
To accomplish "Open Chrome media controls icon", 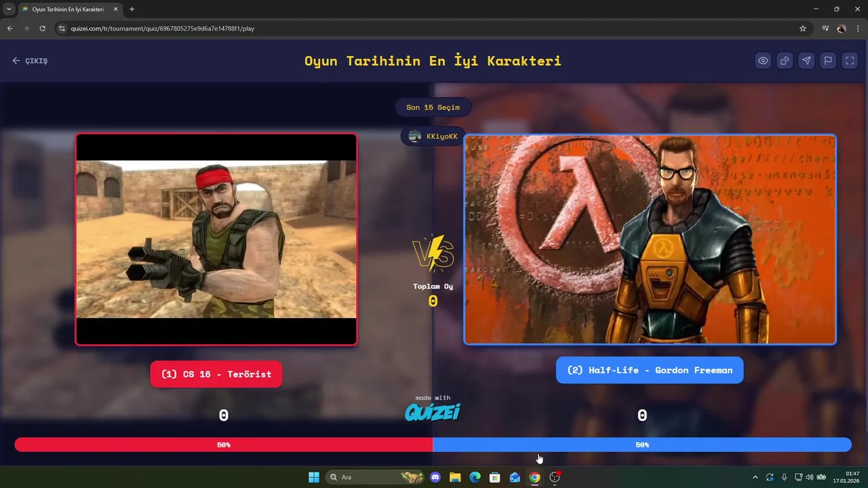I will pos(825,28).
